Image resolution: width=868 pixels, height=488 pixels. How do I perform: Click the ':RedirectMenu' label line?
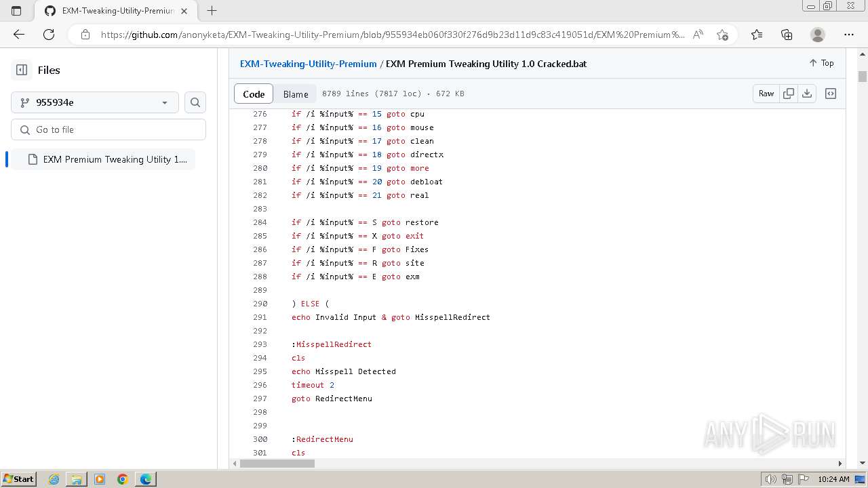pos(322,439)
